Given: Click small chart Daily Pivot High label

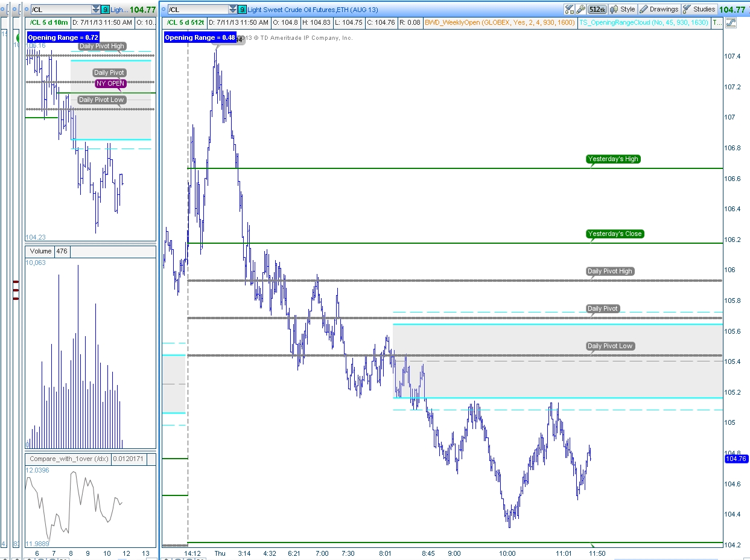Looking at the screenshot, I should click(101, 46).
